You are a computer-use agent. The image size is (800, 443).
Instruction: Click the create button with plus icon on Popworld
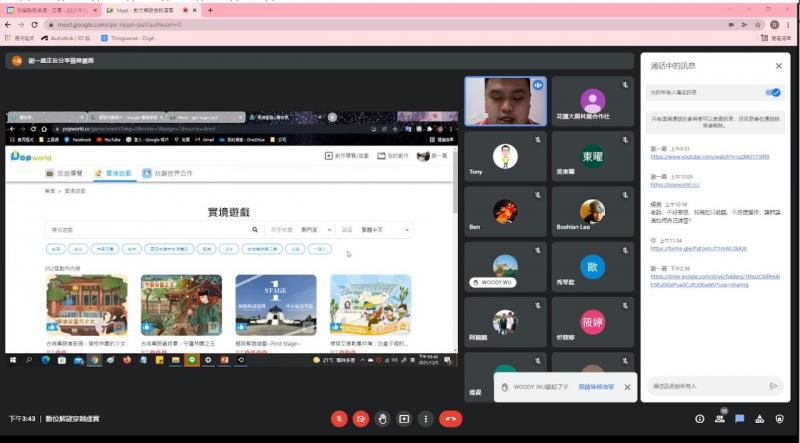click(x=347, y=156)
